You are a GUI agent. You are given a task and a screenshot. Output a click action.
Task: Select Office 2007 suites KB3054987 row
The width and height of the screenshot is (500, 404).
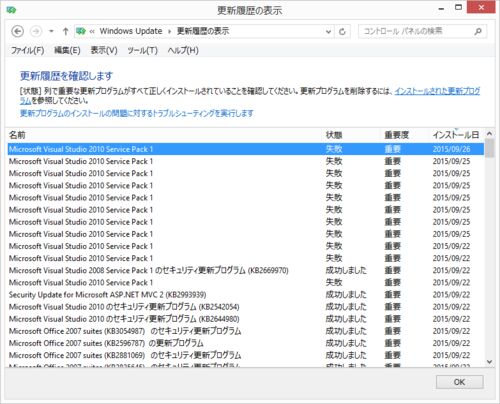(246, 331)
